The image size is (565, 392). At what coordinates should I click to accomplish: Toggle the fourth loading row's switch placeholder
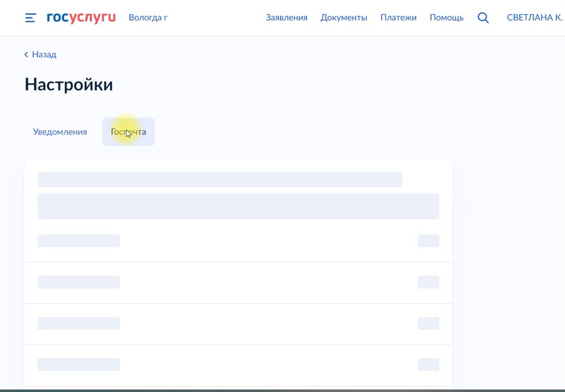428,365
